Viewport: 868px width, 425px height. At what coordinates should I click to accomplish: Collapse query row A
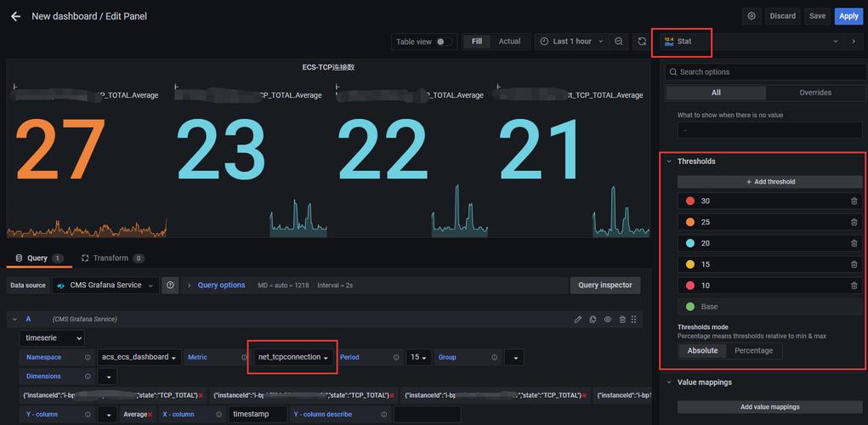pyautogui.click(x=14, y=320)
